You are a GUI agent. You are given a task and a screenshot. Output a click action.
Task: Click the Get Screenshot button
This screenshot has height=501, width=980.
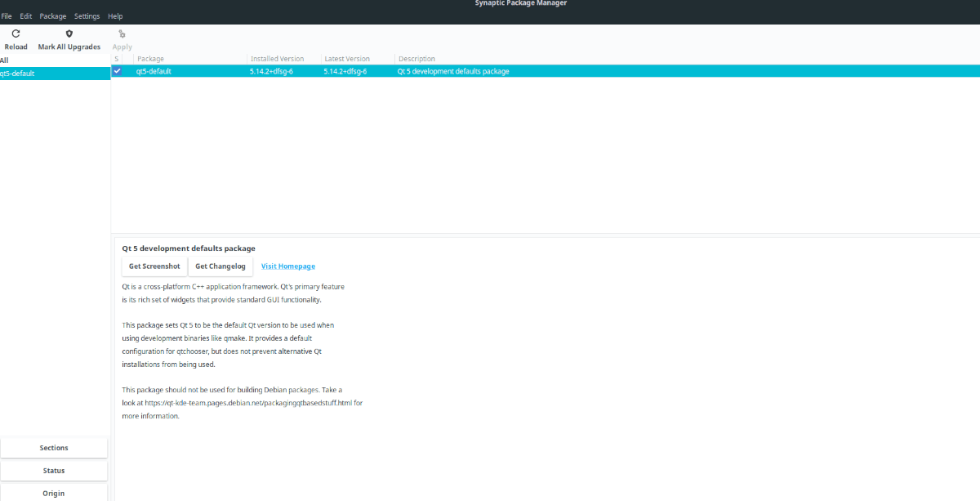pyautogui.click(x=154, y=266)
